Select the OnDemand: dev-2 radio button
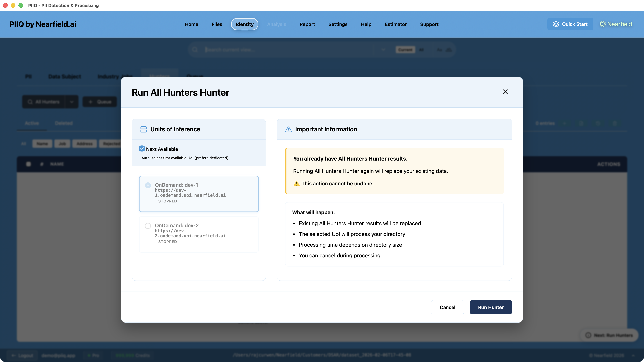The image size is (644, 362). (148, 226)
